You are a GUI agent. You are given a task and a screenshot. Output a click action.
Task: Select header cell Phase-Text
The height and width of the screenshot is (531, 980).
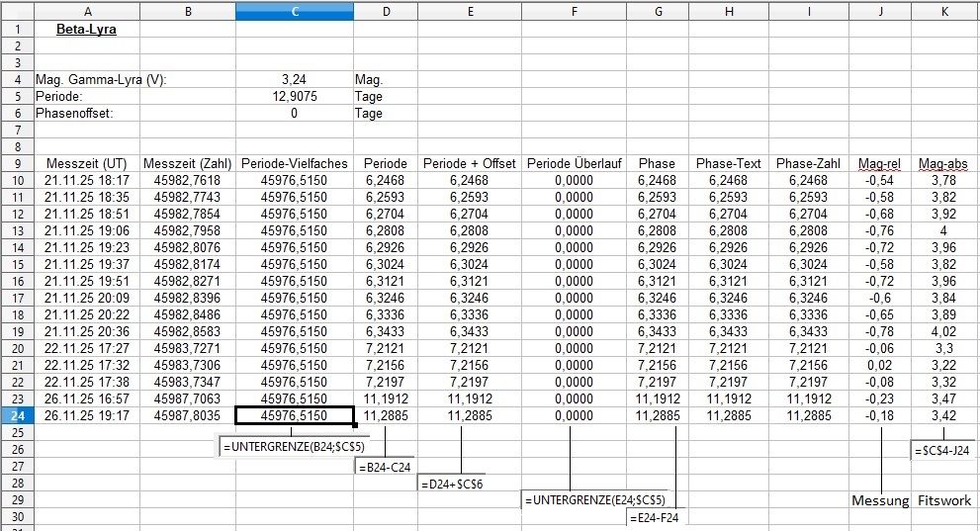[x=728, y=164]
